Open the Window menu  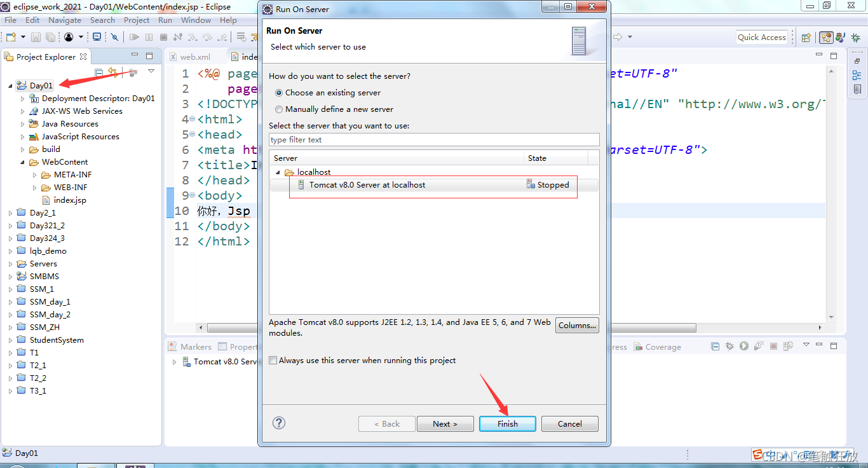196,20
